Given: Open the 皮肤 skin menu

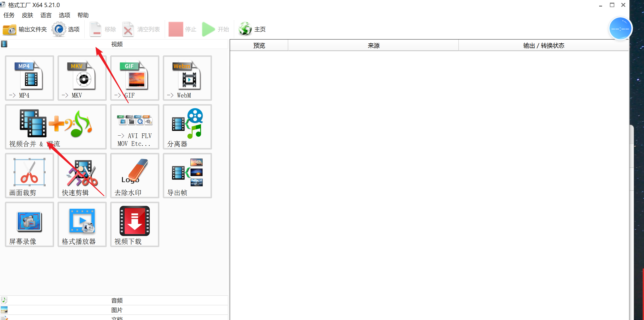Looking at the screenshot, I should pyautogui.click(x=27, y=15).
